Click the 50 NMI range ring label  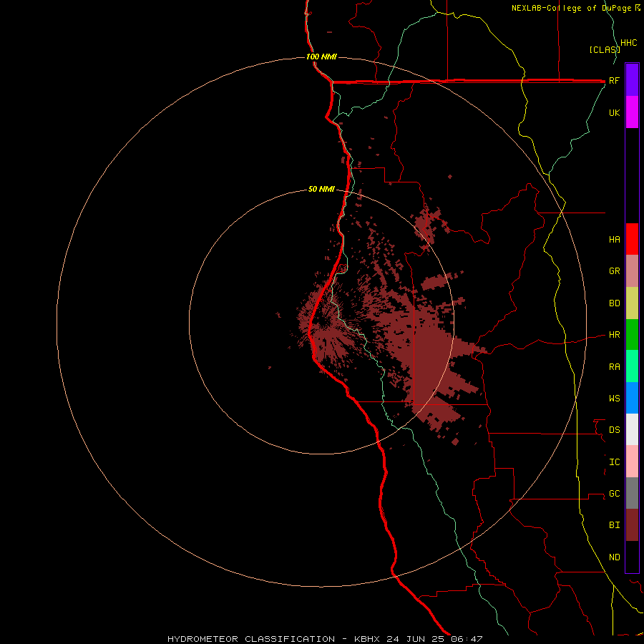coord(321,190)
